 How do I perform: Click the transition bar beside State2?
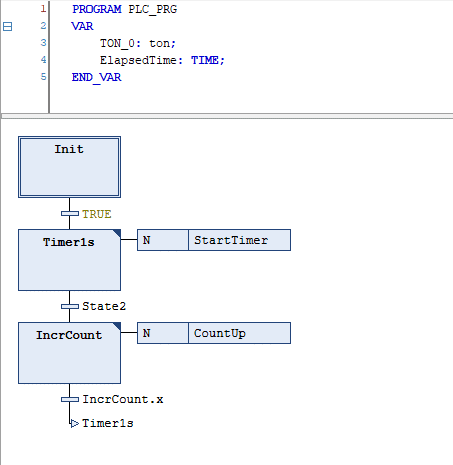click(x=70, y=306)
